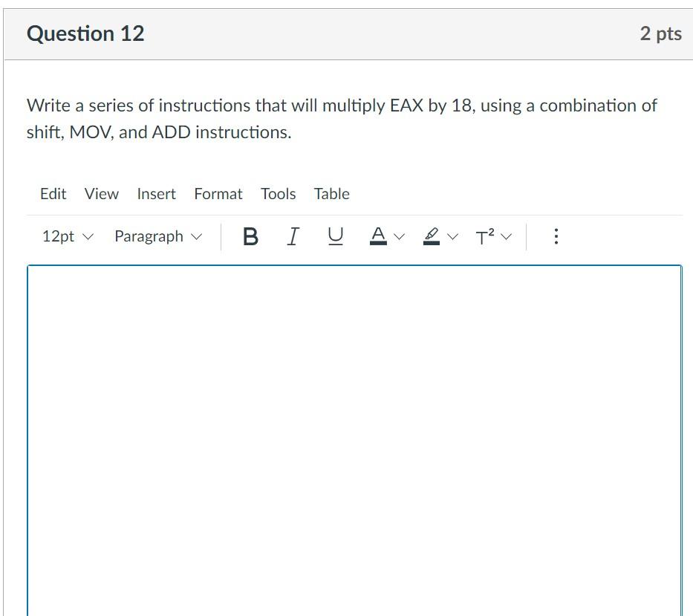693x616 pixels.
Task: Open the Tools menu
Action: [278, 194]
